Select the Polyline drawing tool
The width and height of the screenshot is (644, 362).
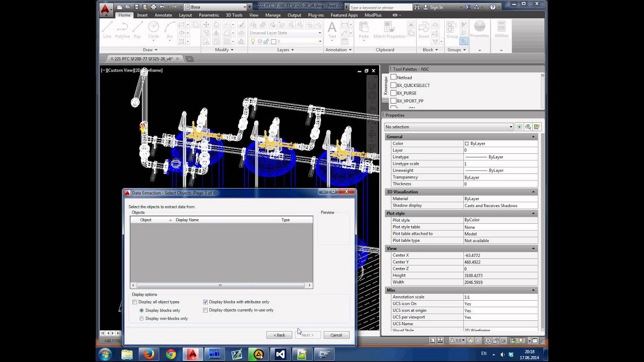(122, 30)
